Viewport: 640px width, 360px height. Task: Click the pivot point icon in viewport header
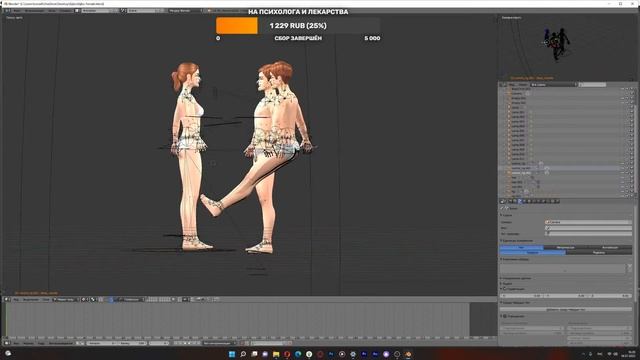(93, 300)
